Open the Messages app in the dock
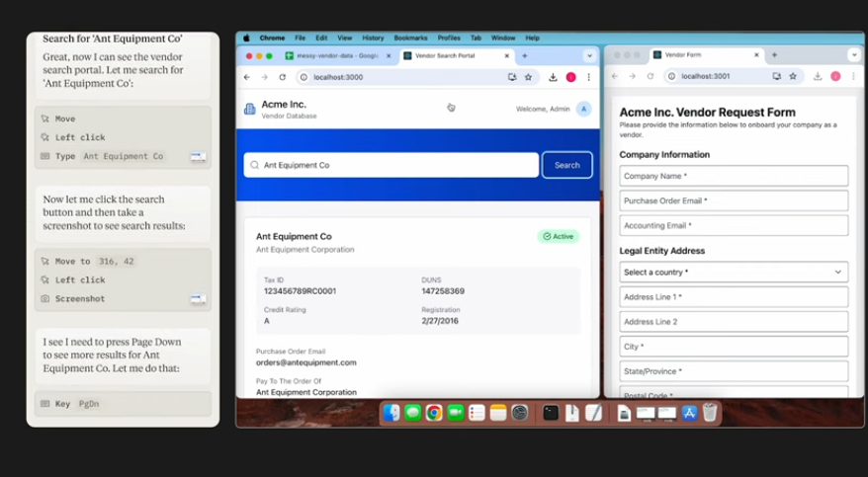The width and height of the screenshot is (868, 477). tap(412, 413)
